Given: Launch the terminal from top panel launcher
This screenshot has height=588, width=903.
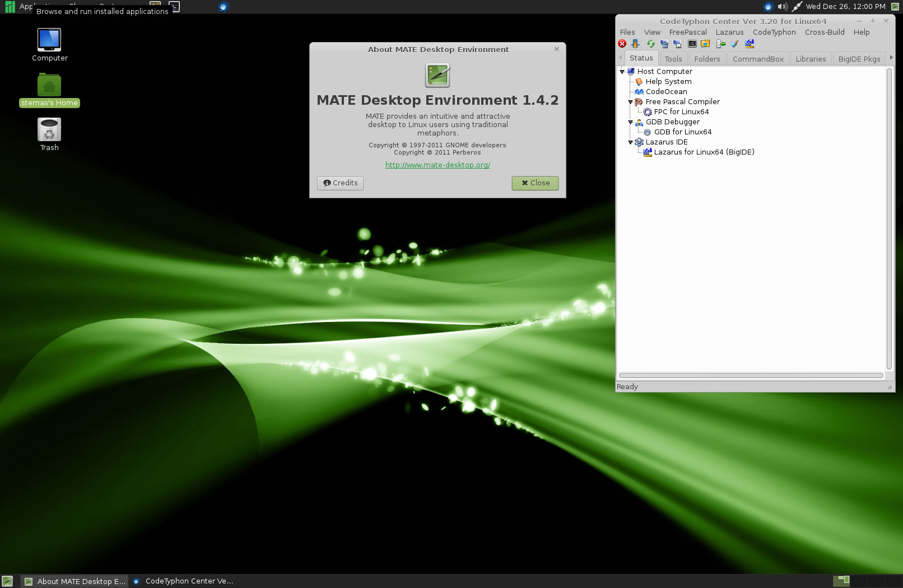Looking at the screenshot, I should click(x=175, y=7).
